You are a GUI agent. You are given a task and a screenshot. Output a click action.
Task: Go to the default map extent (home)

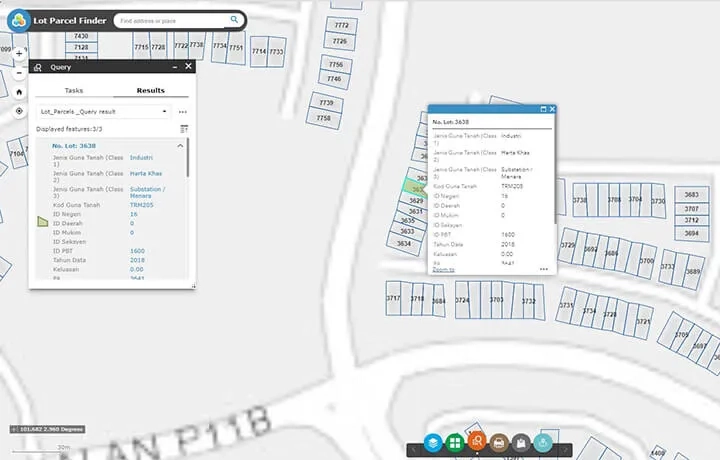(19, 92)
